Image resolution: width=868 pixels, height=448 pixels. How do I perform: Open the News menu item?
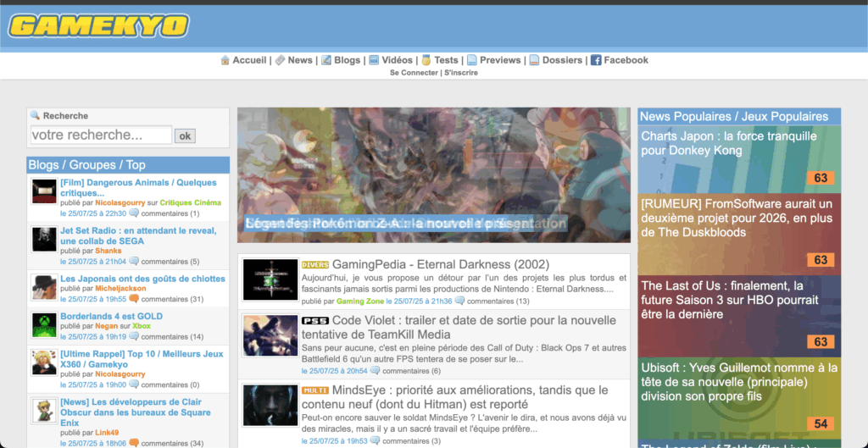point(299,60)
